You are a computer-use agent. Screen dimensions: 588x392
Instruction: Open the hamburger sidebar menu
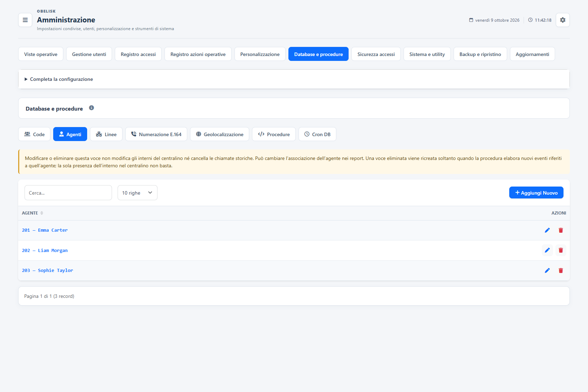point(25,20)
